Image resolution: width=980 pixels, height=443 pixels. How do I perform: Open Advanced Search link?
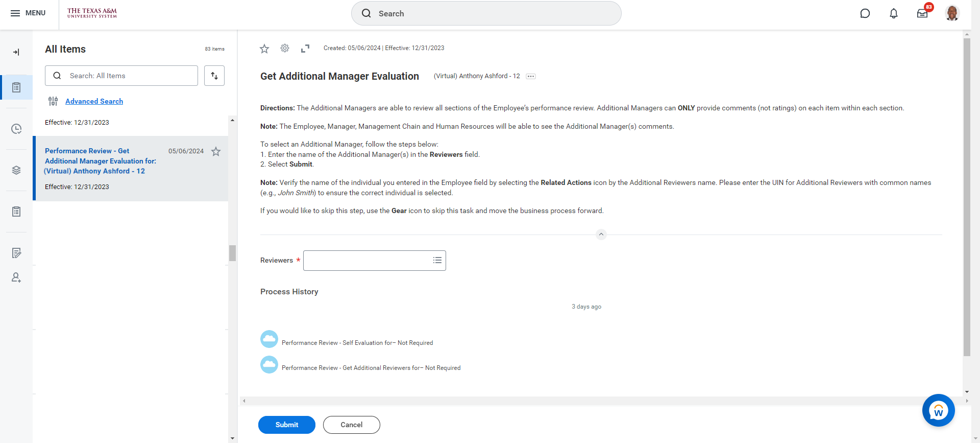[x=94, y=101]
